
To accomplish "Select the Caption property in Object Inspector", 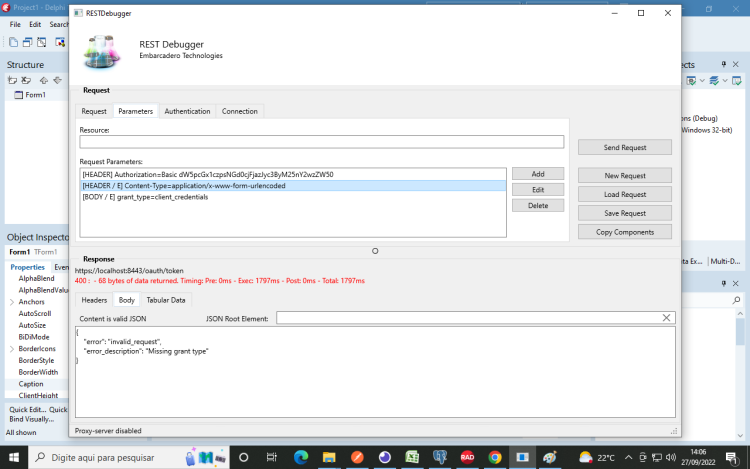I will tap(31, 384).
